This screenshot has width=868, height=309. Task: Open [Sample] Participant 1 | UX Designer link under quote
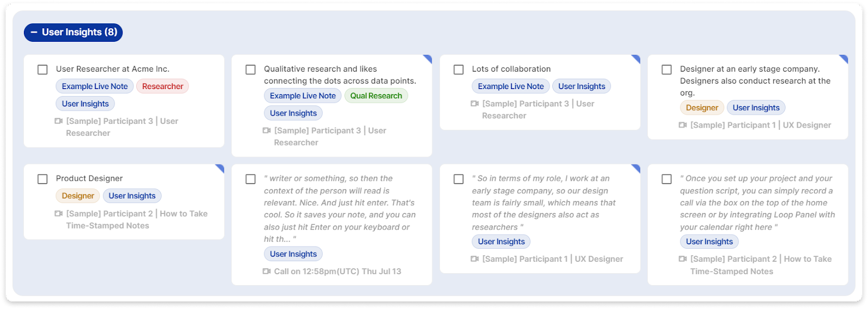tap(552, 259)
